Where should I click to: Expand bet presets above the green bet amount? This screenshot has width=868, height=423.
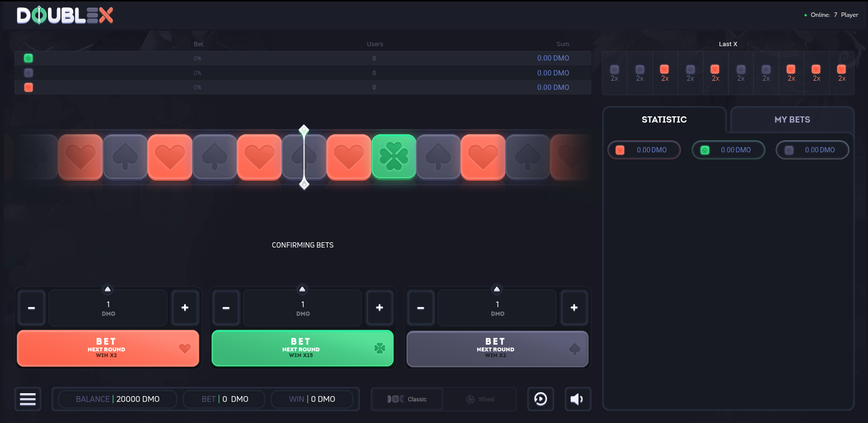click(302, 289)
